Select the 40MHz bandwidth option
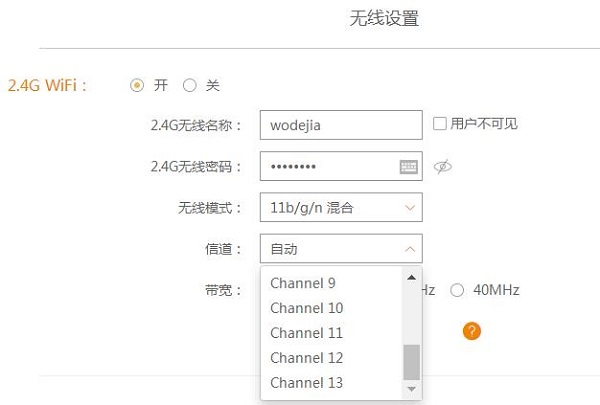 457,290
